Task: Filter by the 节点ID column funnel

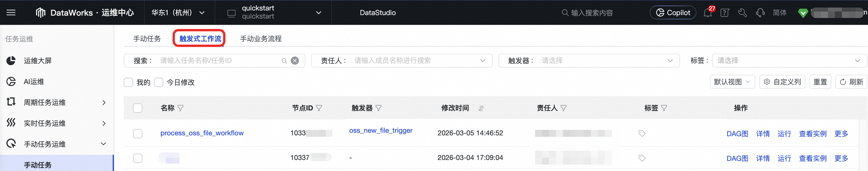Action: point(319,108)
